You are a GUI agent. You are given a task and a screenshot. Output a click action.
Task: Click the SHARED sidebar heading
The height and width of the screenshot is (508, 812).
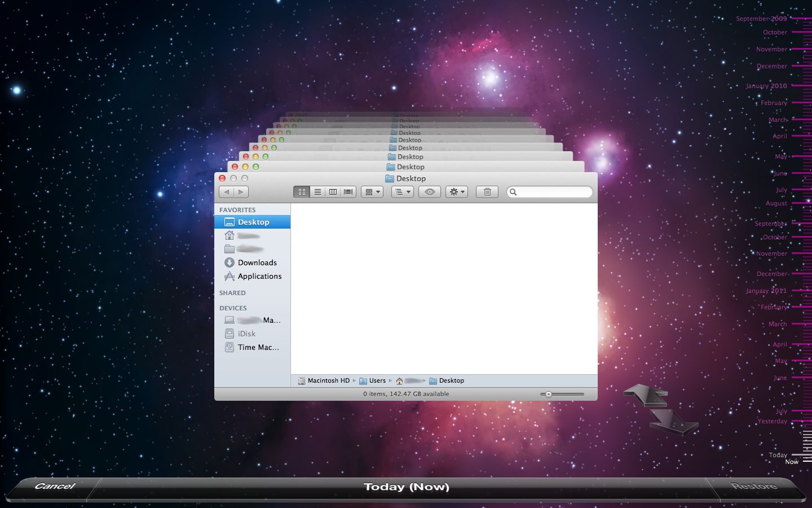[x=232, y=293]
